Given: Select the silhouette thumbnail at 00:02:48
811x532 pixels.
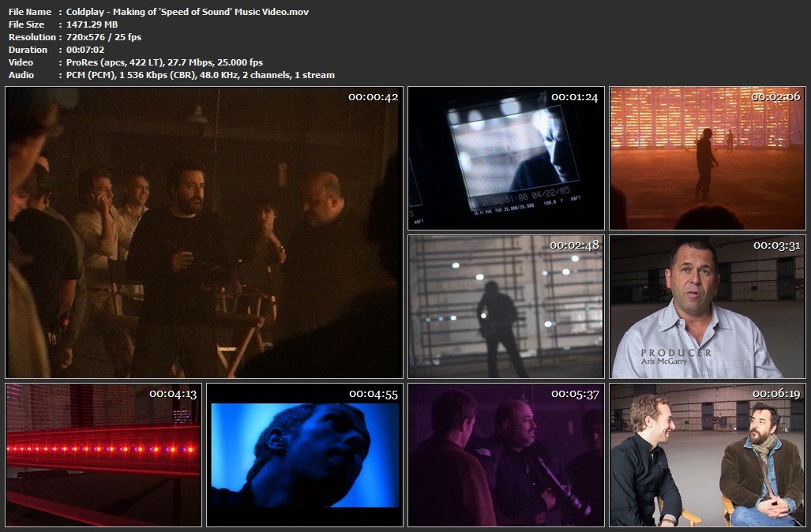Looking at the screenshot, I should point(506,306).
